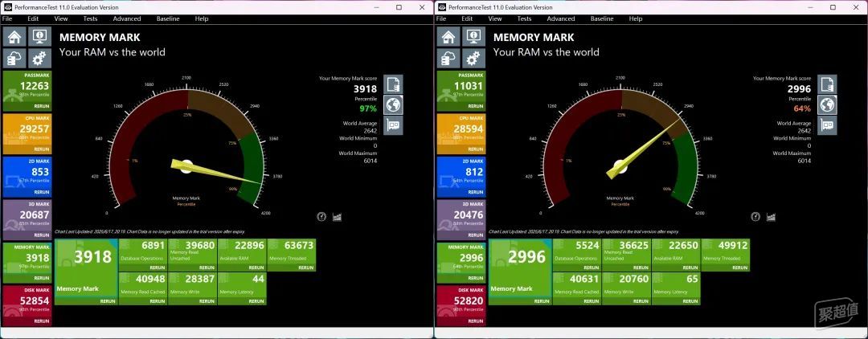Open System Information icon in 2996-score window

pyautogui.click(x=473, y=37)
